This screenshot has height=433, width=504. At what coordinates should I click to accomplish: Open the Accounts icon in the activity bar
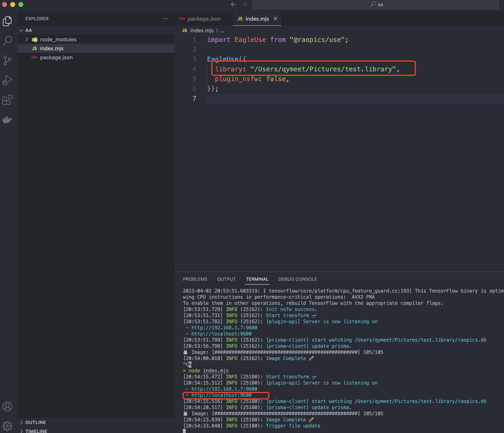tap(7, 406)
